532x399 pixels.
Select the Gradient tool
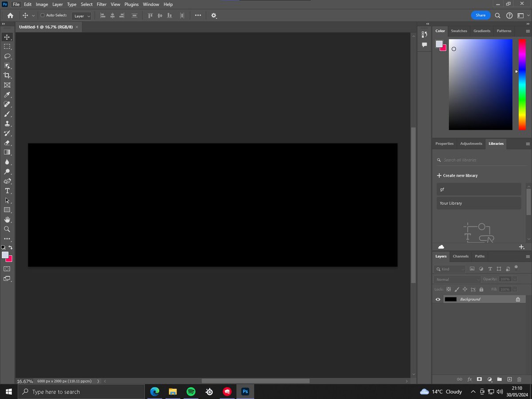[7, 152]
